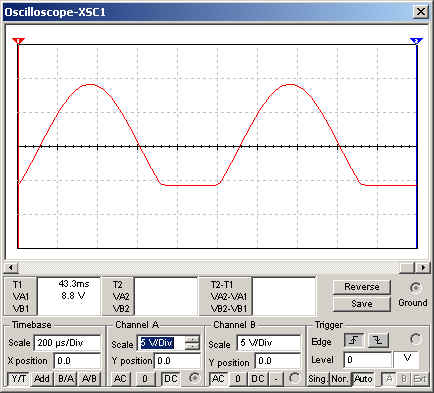Select Auto trigger mode
This screenshot has width=434, height=393.
363,379
